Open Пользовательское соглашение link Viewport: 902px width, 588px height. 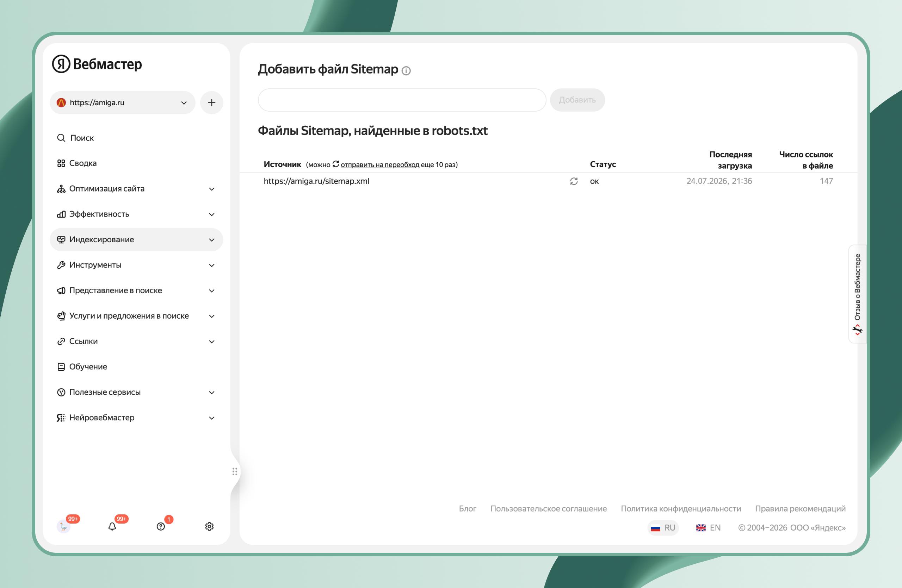tap(548, 508)
